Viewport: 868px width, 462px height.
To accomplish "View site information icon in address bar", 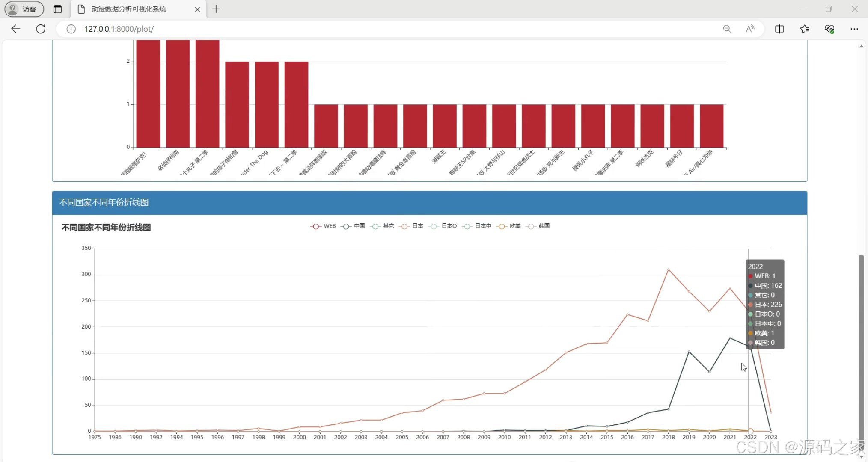I will [x=71, y=29].
